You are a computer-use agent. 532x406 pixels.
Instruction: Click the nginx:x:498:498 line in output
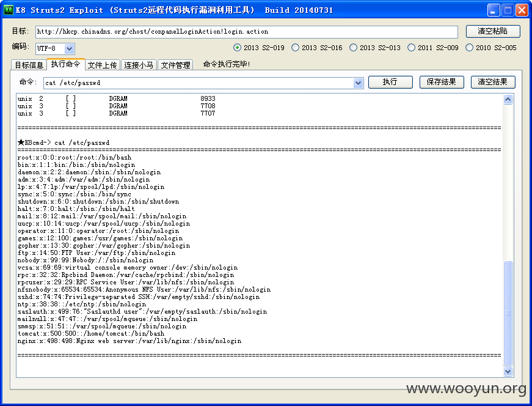(x=129, y=341)
